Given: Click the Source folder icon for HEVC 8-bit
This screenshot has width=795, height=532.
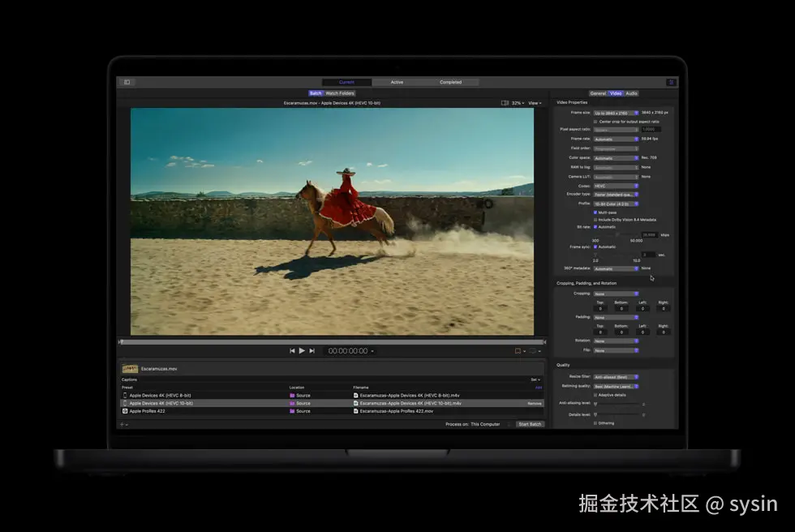Looking at the screenshot, I should (x=292, y=395).
